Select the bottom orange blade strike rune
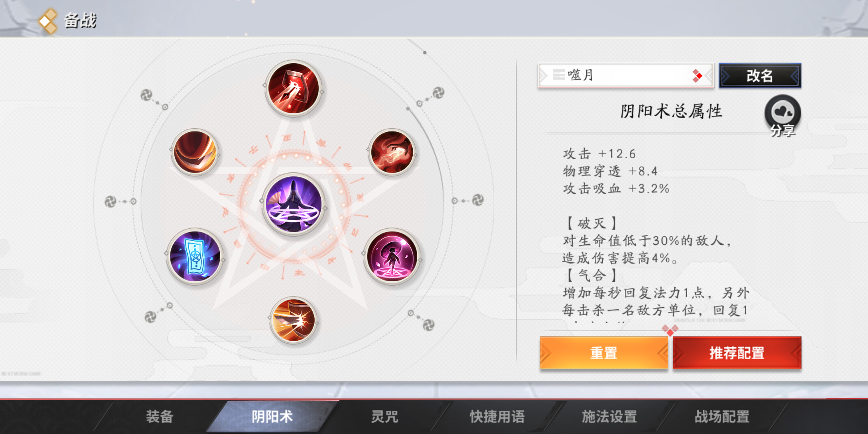This screenshot has height=434, width=868. (x=294, y=320)
